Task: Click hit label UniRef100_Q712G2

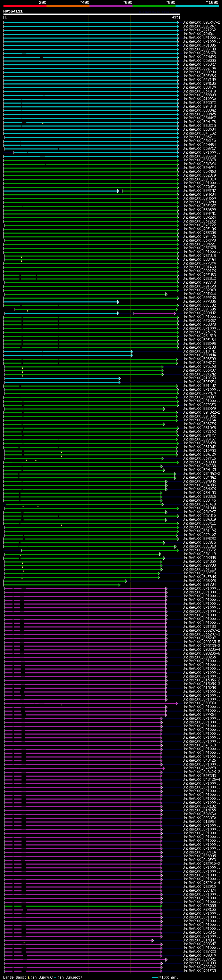Action: coord(199,30)
